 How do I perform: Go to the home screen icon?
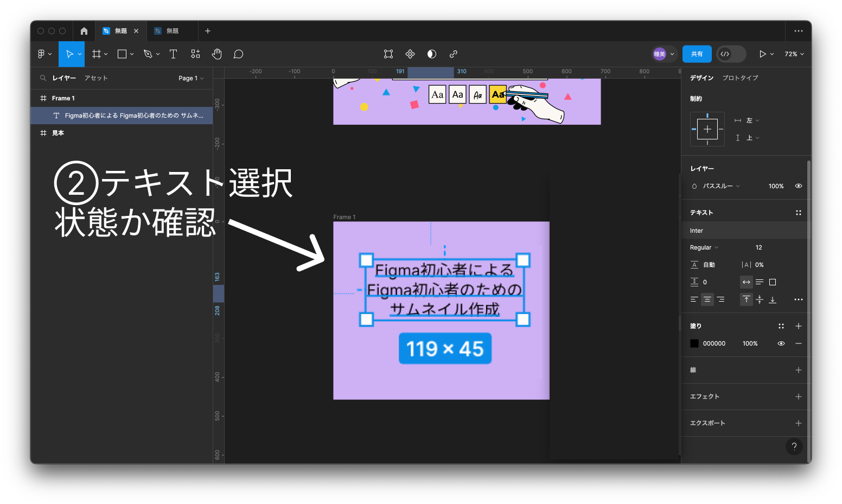pyautogui.click(x=84, y=31)
